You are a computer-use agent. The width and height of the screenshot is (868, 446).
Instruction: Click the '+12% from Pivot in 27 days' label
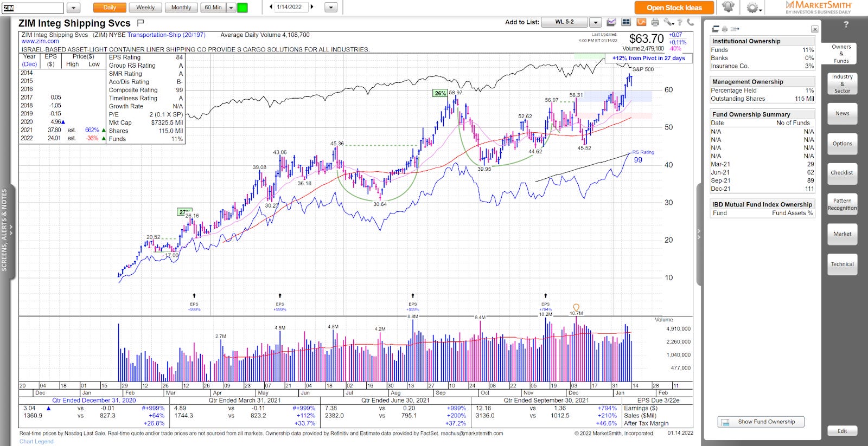648,58
